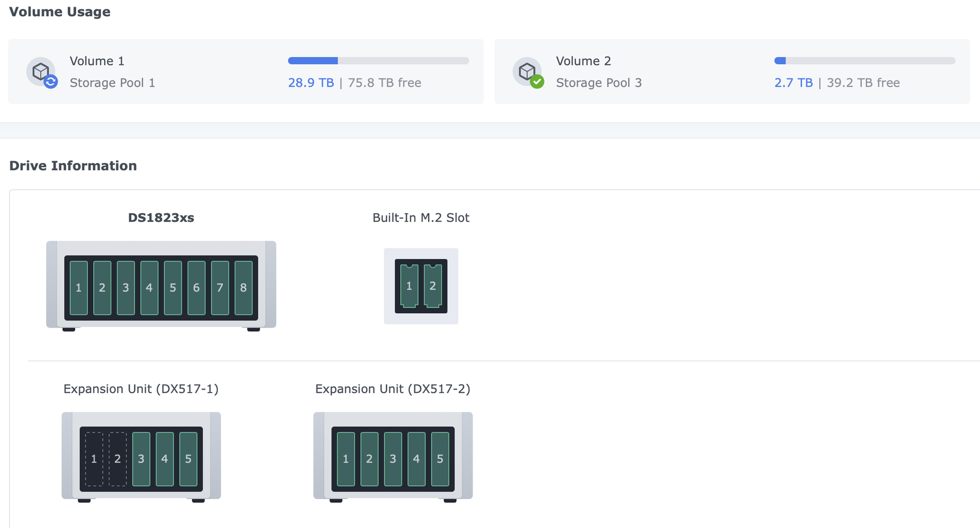
Task: Select drive bay 8 in DS1823xs
Action: [x=243, y=288]
